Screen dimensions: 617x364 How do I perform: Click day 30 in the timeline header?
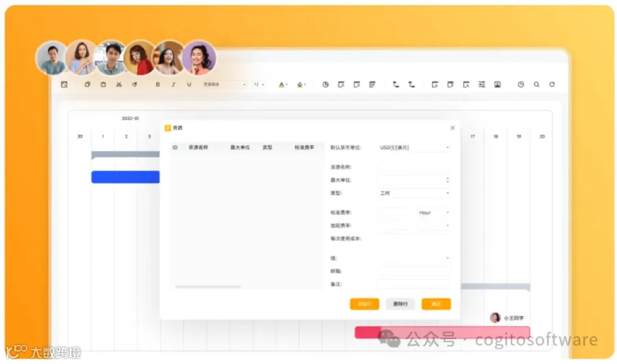pos(80,136)
